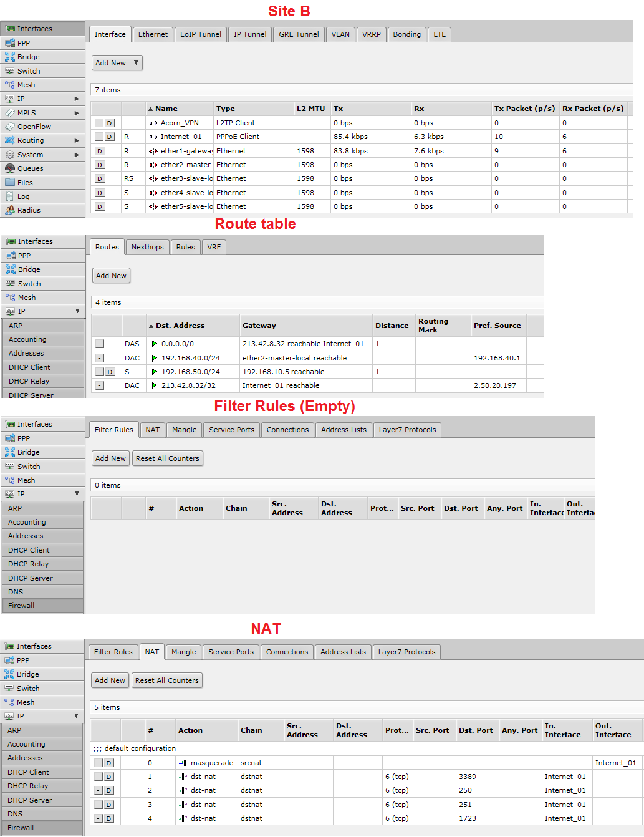Open the Mangle tab in the NAT view
Viewport: 644px width, 837px height.
point(183,651)
